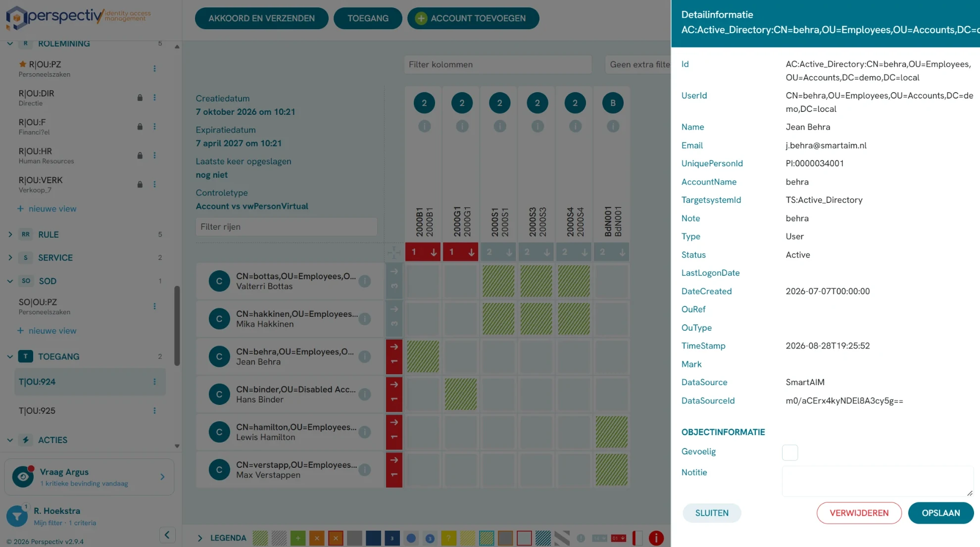Click info icon on Valterri Bottas row
This screenshot has width=980, height=547.
[x=365, y=281]
